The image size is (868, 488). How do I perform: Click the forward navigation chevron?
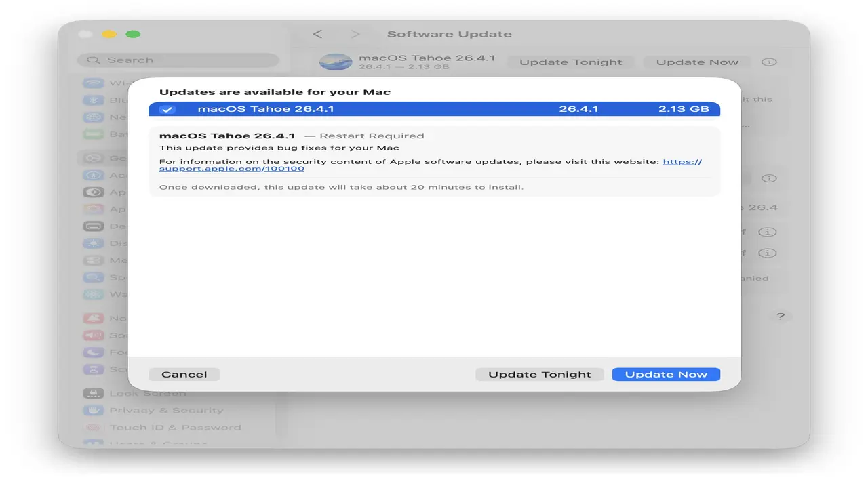[x=355, y=33]
